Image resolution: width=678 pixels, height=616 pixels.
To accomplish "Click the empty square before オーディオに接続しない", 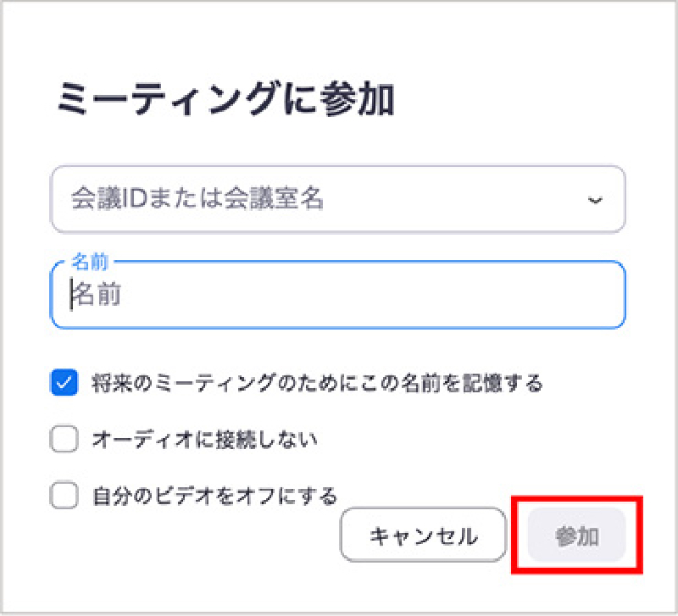I will 64,439.
